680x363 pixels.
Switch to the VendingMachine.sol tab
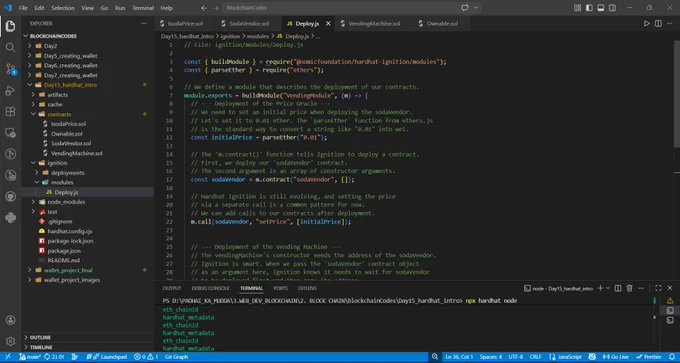click(374, 23)
